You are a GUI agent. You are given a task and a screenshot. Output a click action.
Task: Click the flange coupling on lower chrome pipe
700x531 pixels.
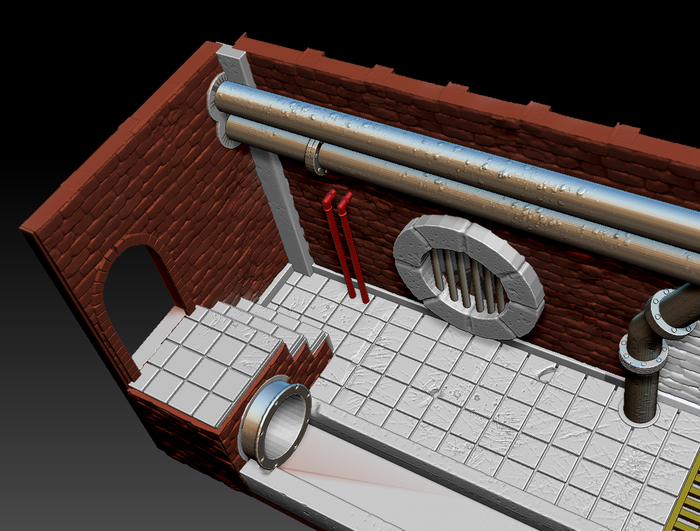(x=316, y=157)
